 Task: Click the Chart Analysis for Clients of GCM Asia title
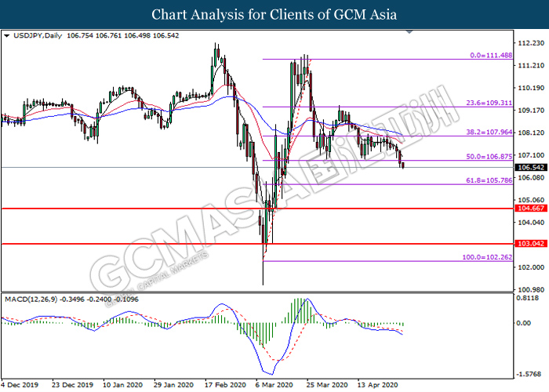pyautogui.click(x=274, y=15)
